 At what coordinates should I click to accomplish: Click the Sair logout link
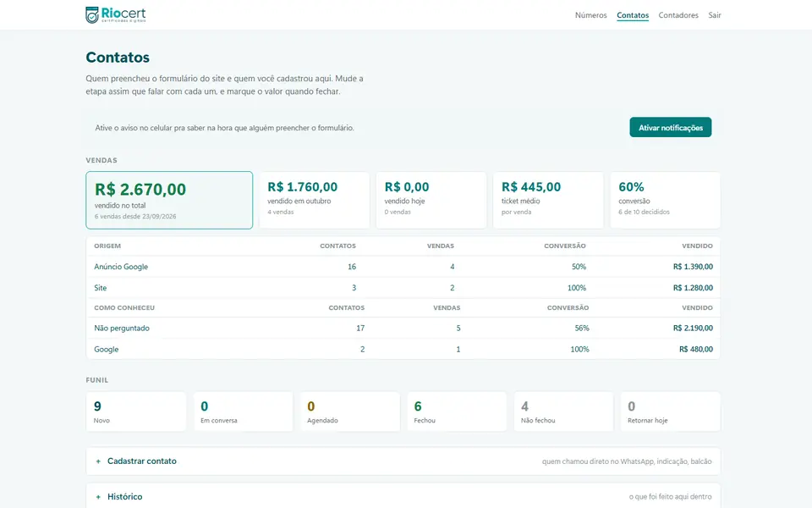pos(715,15)
